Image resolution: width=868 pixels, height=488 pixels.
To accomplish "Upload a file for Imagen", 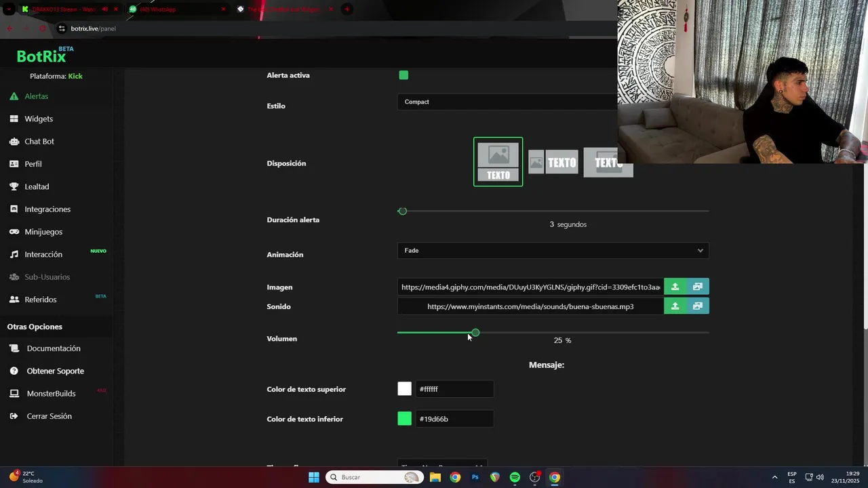I will (675, 287).
